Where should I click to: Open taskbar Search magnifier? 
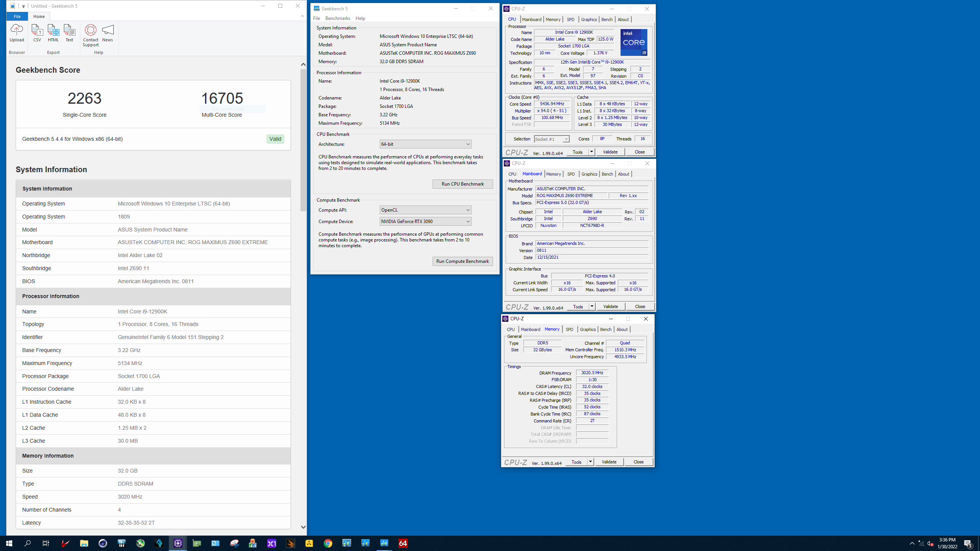click(x=28, y=543)
